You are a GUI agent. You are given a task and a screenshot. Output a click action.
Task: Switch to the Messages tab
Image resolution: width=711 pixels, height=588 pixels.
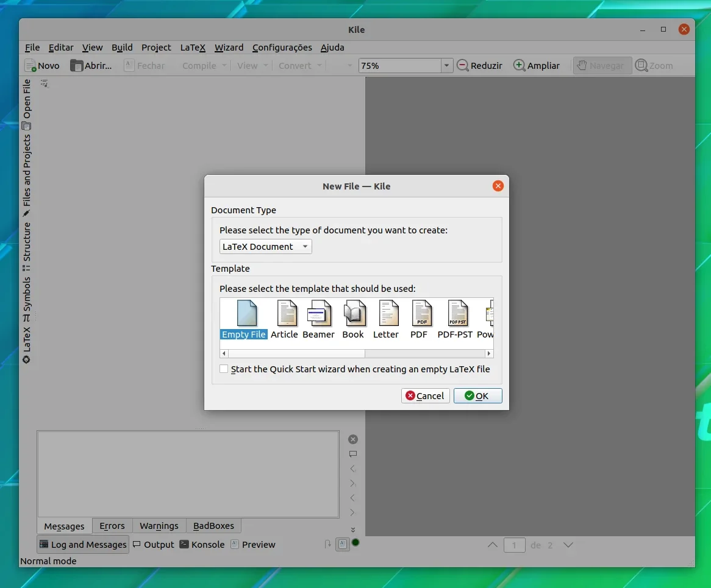point(65,526)
